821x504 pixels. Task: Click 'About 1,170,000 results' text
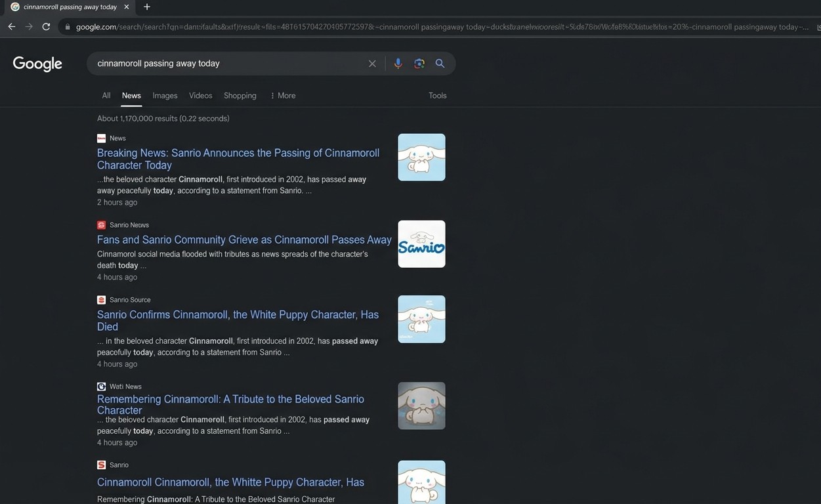point(163,119)
